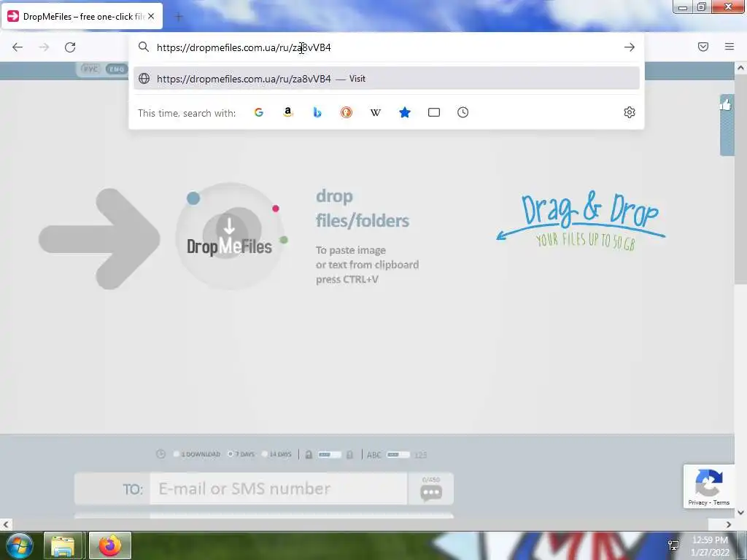Search in open Tabs icon
747x560 pixels.
tap(434, 112)
